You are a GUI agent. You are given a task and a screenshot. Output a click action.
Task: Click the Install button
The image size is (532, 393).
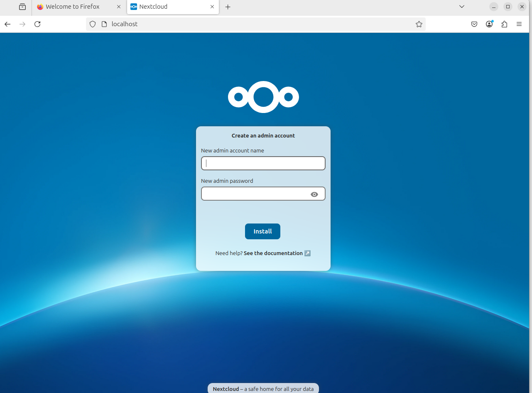point(262,231)
